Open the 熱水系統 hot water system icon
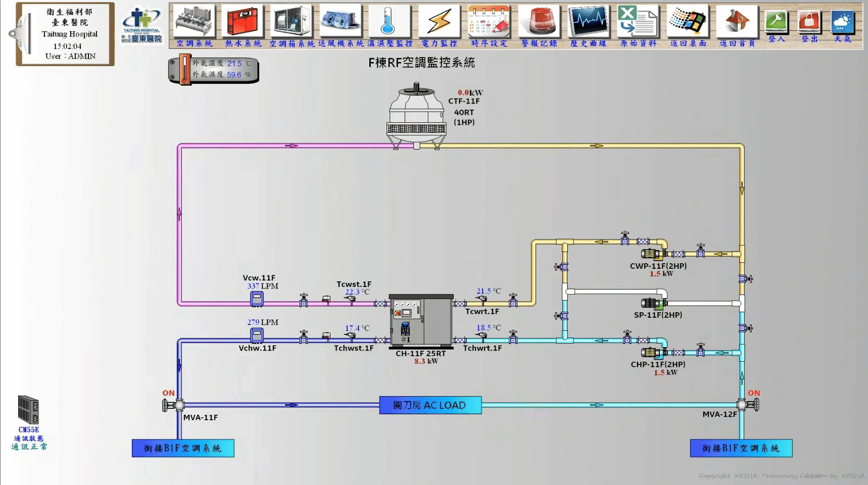The image size is (868, 485). (x=243, y=21)
